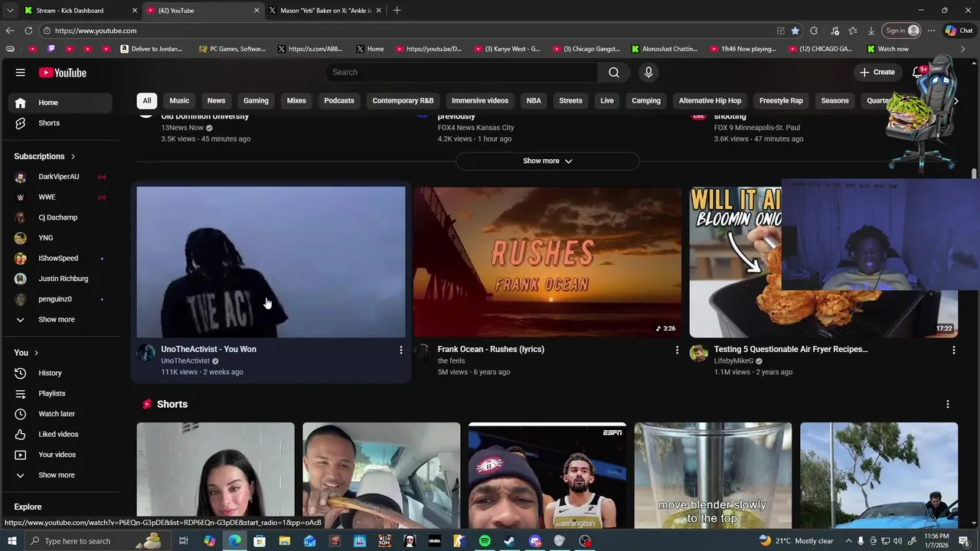Select the Alternative Hip Hop chip
Image resolution: width=980 pixels, height=551 pixels.
click(x=710, y=100)
